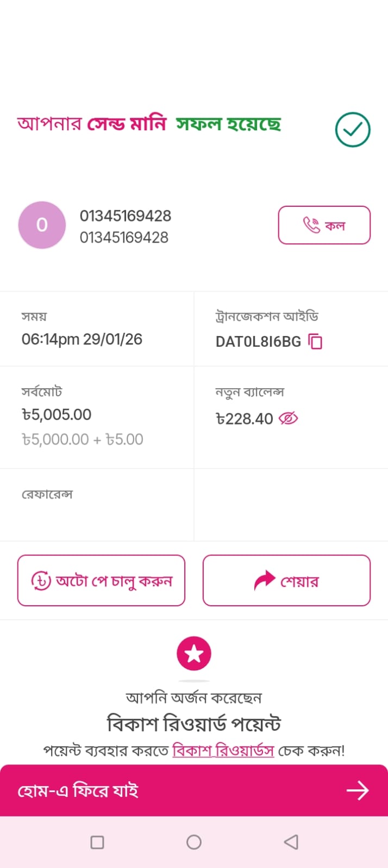Go back to home via pink bar
The height and width of the screenshot is (868, 388).
(x=163, y=790)
